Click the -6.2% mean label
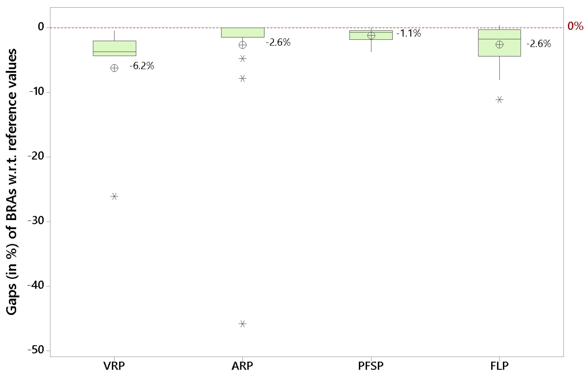 [142, 66]
